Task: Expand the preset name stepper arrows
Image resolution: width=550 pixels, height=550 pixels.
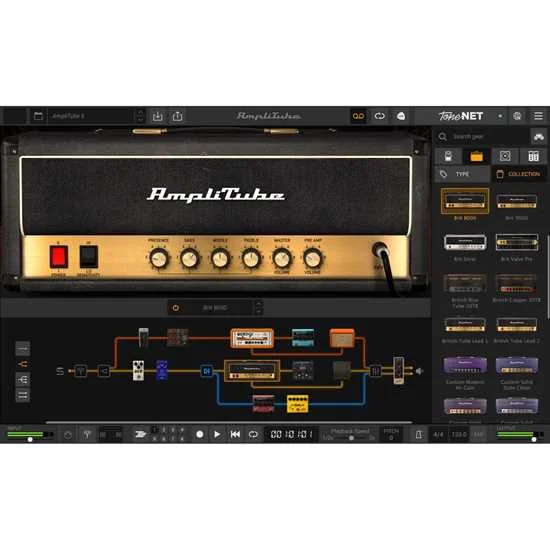Action: [x=140, y=116]
